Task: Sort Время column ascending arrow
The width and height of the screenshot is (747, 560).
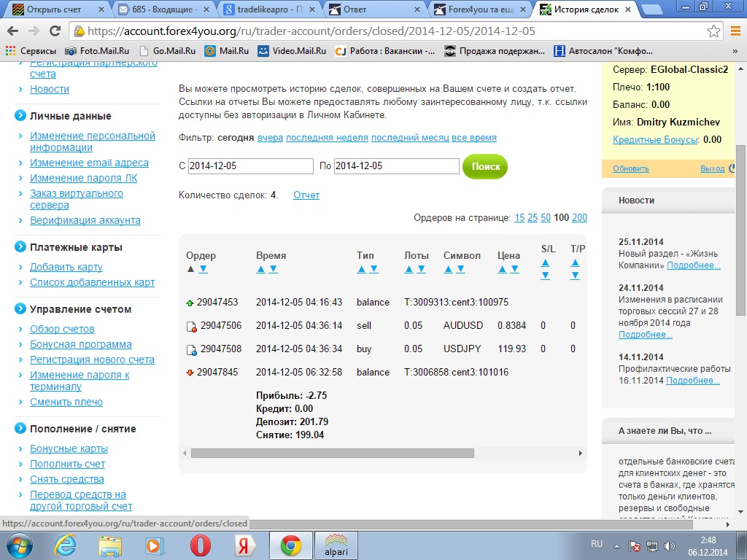Action: pyautogui.click(x=260, y=269)
